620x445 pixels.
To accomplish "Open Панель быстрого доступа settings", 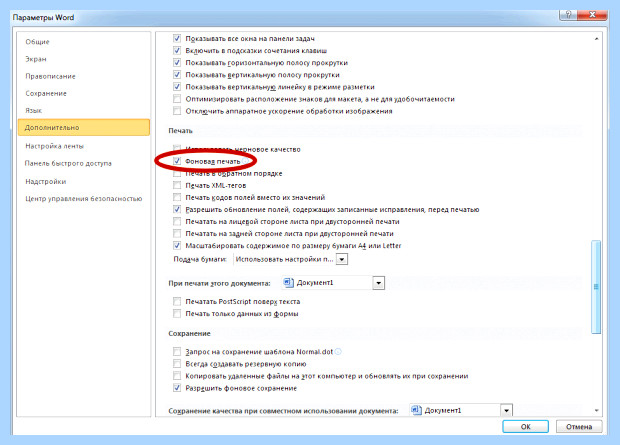I will 68,163.
